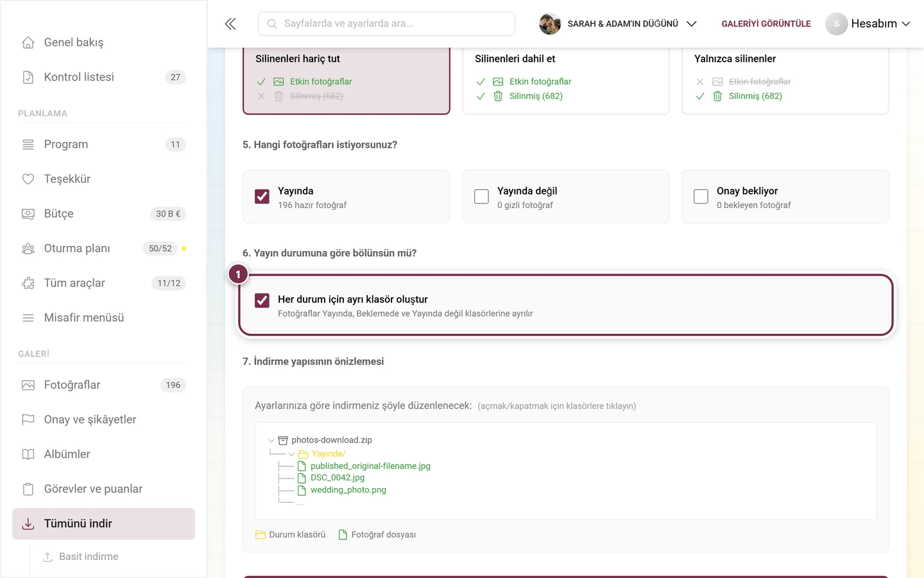Focus the pages and settings search field
Viewport: 924px width, 578px height.
coord(386,24)
